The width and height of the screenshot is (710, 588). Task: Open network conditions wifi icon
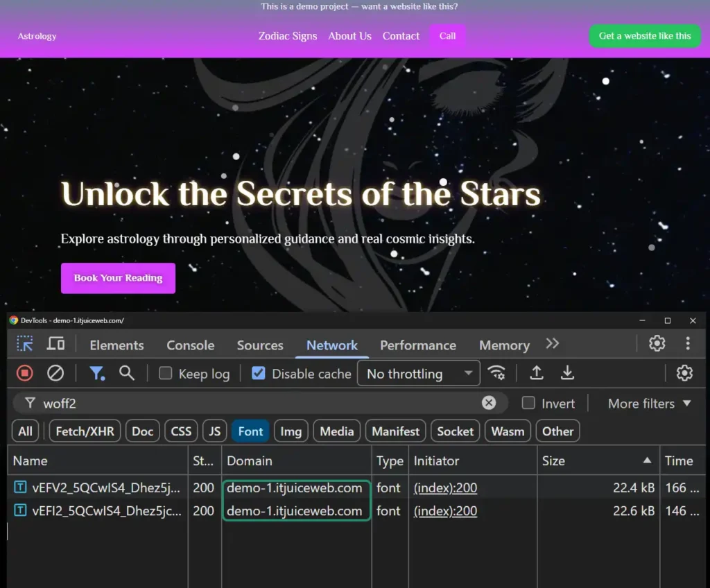(x=496, y=373)
